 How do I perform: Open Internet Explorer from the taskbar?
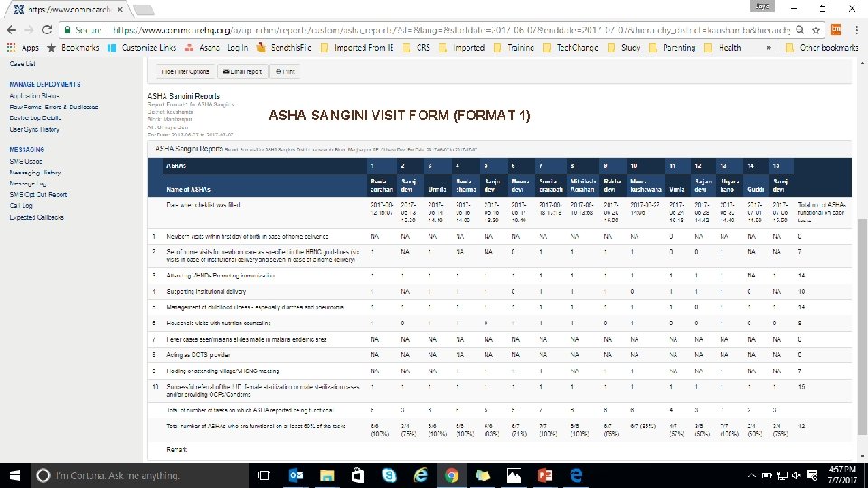pyautogui.click(x=420, y=475)
